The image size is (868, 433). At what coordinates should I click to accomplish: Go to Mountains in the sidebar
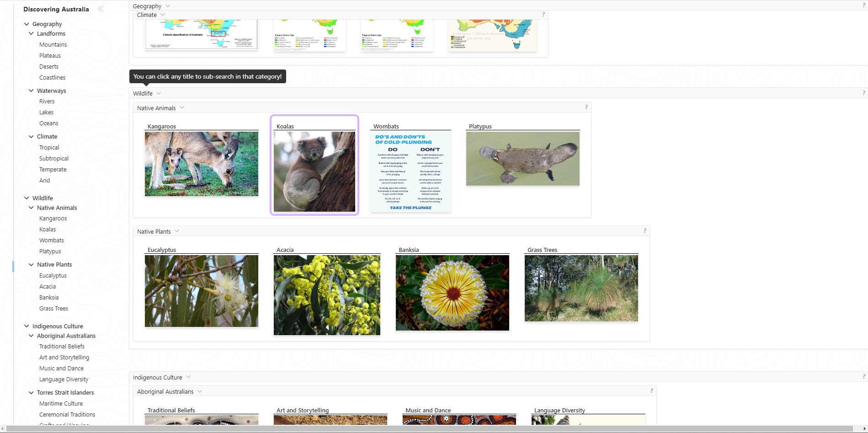53,44
